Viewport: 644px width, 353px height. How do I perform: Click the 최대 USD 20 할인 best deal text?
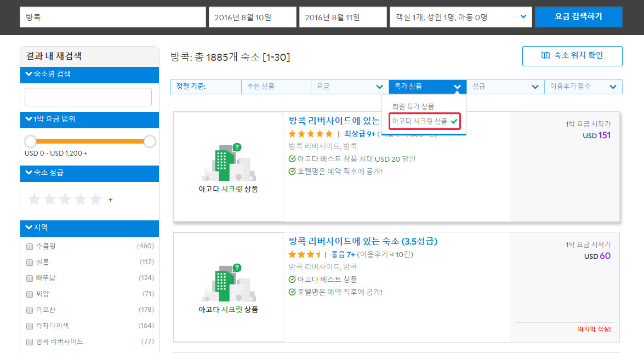pyautogui.click(x=387, y=159)
